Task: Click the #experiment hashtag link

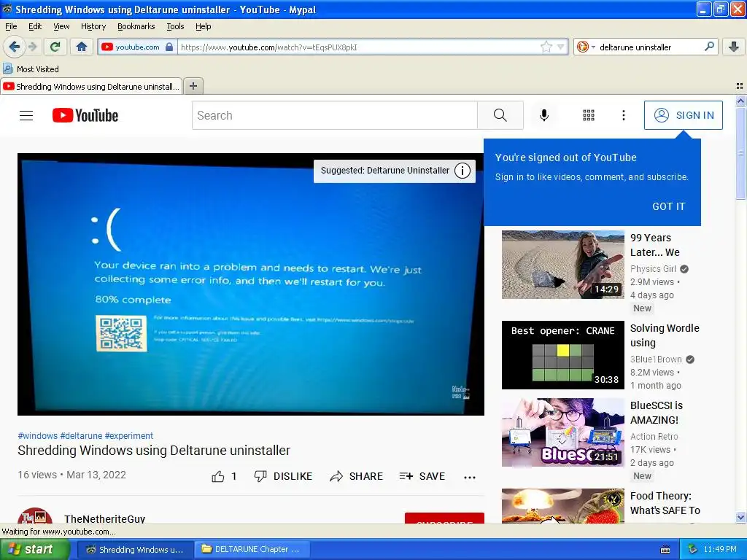Action: tap(129, 436)
